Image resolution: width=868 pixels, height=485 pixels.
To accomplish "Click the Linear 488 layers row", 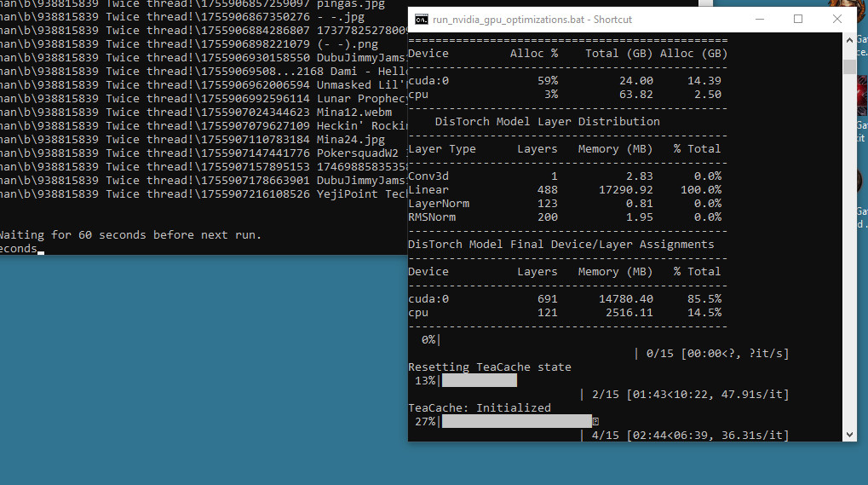I will coord(565,190).
